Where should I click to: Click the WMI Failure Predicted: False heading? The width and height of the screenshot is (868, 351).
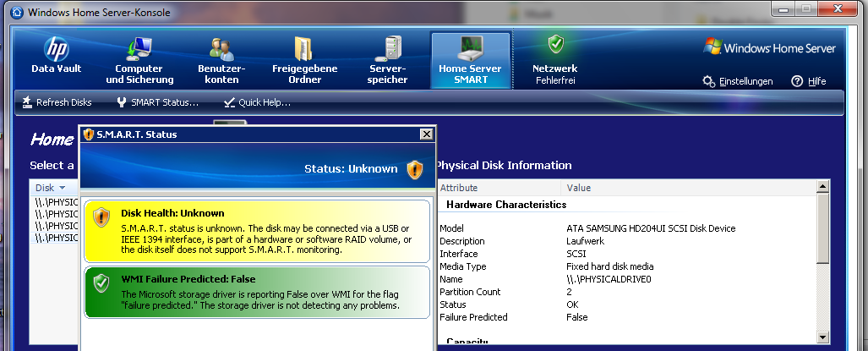click(188, 279)
